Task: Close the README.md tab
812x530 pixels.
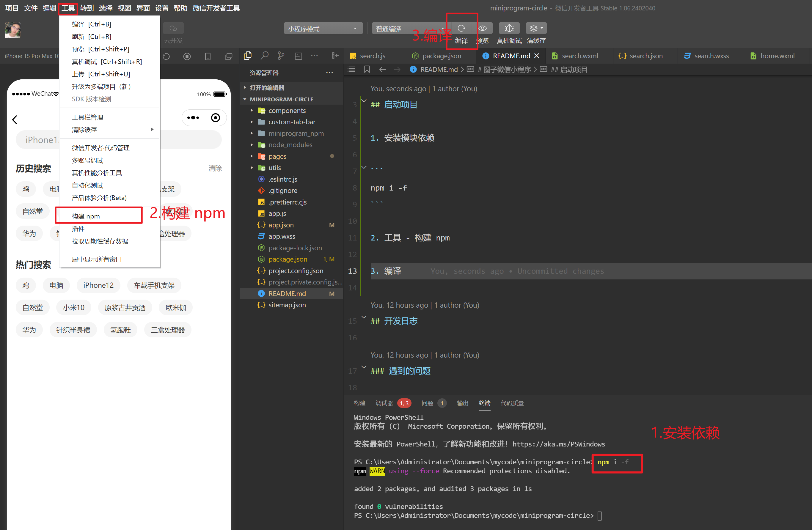Action: pyautogui.click(x=537, y=56)
